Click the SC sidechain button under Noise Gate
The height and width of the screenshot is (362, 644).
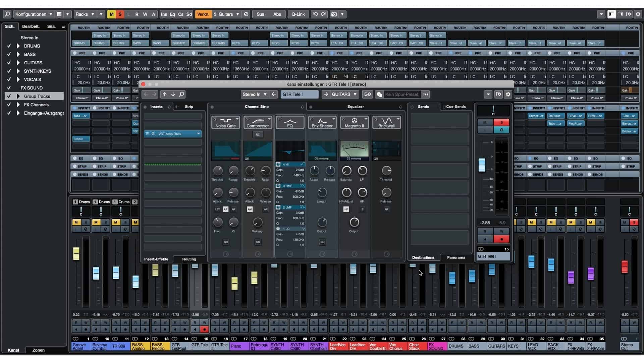(x=226, y=242)
